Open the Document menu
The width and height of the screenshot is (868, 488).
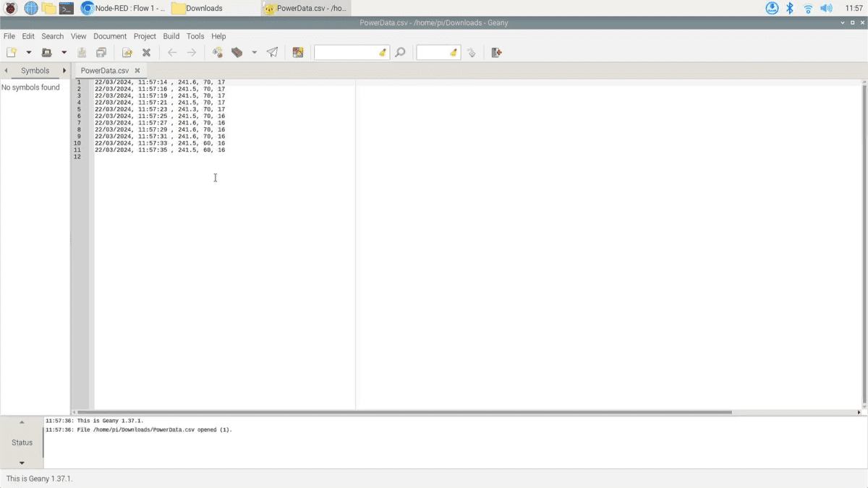pyautogui.click(x=110, y=36)
